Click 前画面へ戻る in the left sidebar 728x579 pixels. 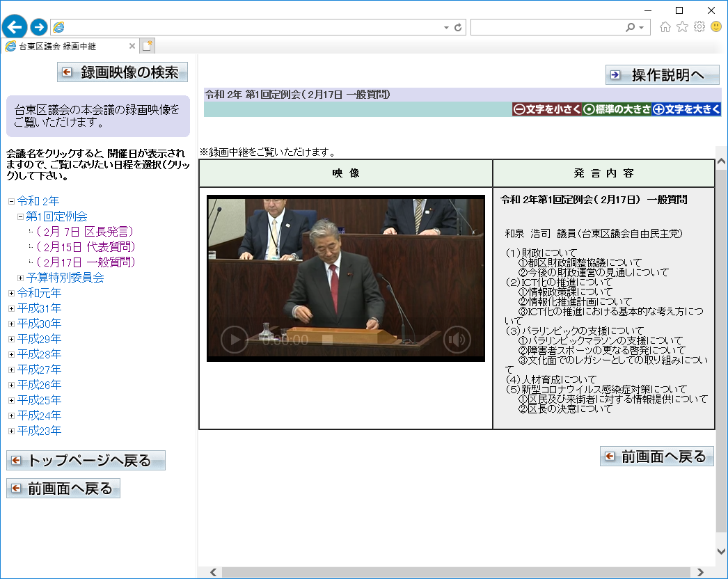[63, 489]
